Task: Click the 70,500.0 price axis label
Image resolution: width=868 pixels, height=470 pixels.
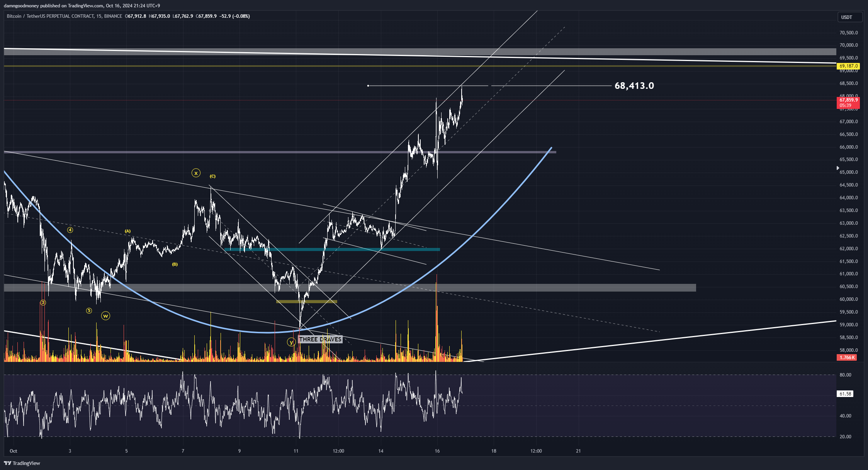Action: [849, 32]
